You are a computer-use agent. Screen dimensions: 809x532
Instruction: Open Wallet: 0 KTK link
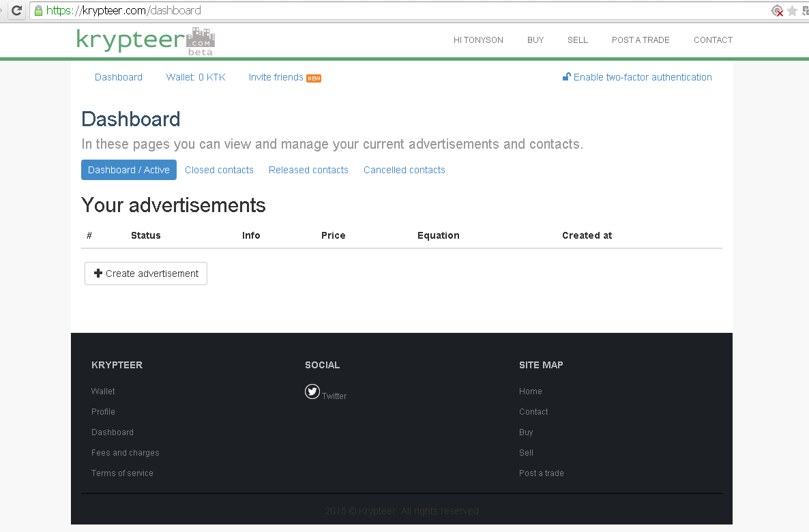coord(196,77)
